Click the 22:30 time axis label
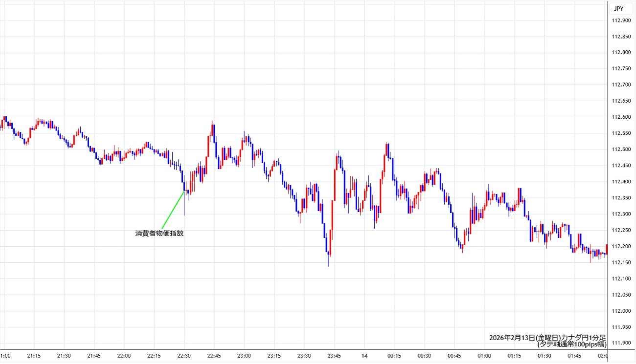 184,356
